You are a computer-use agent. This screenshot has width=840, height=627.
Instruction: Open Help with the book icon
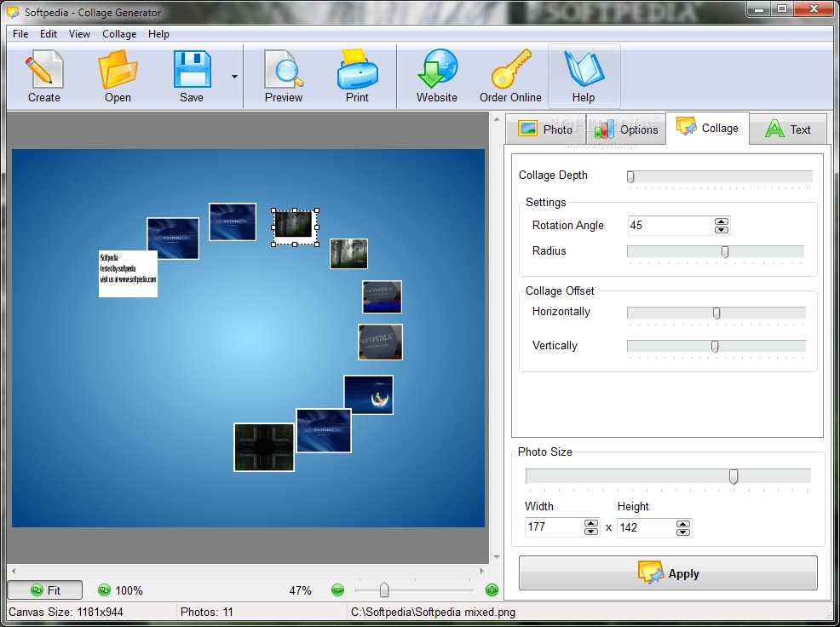click(584, 75)
